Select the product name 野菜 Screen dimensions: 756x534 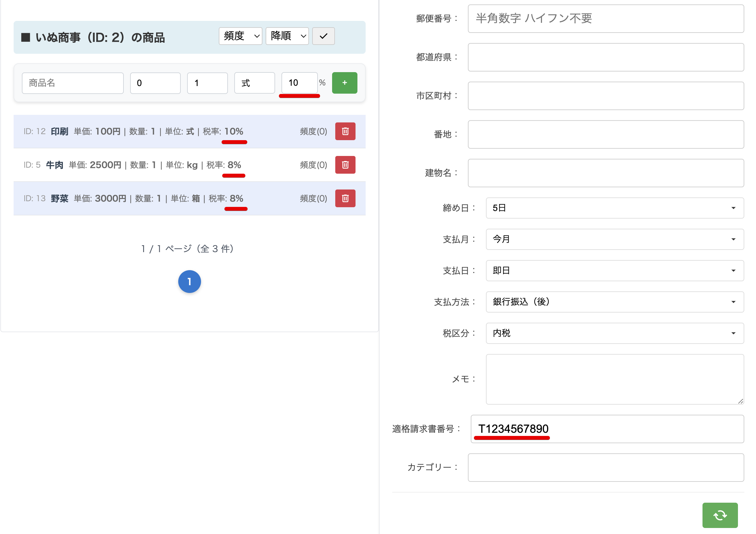[60, 199]
